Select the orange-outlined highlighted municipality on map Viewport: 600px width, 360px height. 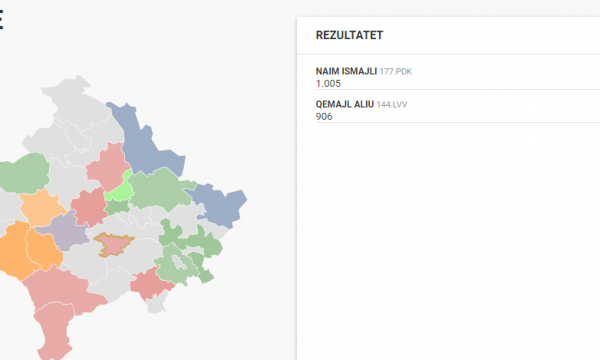[x=113, y=244]
